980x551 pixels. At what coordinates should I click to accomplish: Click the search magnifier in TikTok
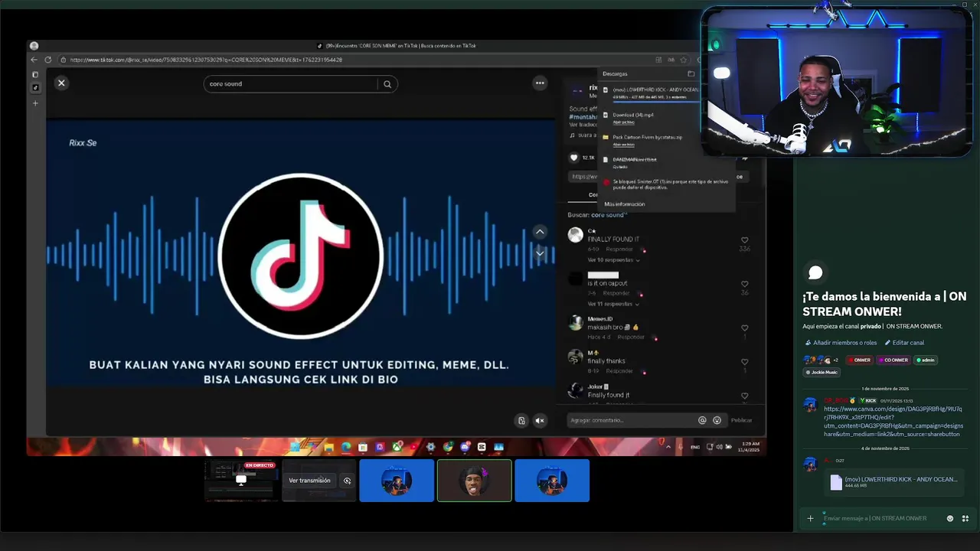[387, 84]
